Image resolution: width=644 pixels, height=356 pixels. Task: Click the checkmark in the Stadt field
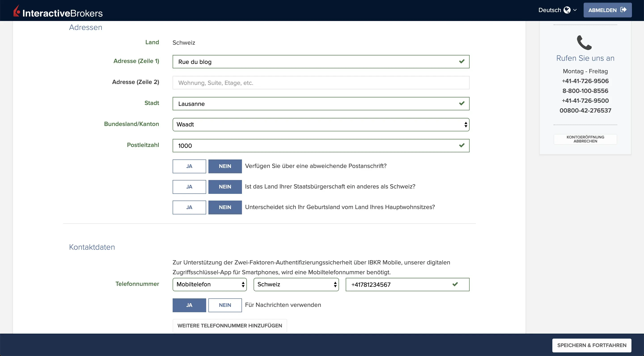coord(462,103)
